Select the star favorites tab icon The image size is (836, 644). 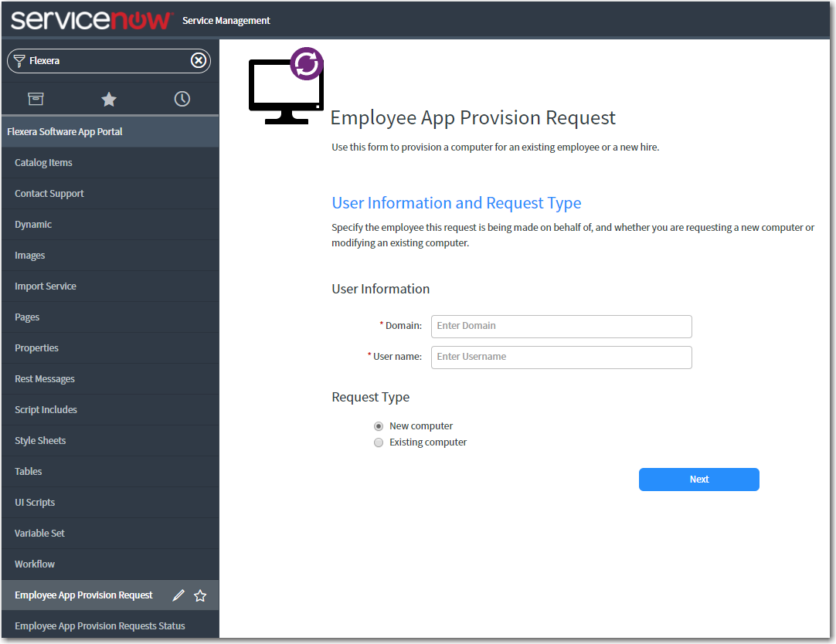click(108, 99)
